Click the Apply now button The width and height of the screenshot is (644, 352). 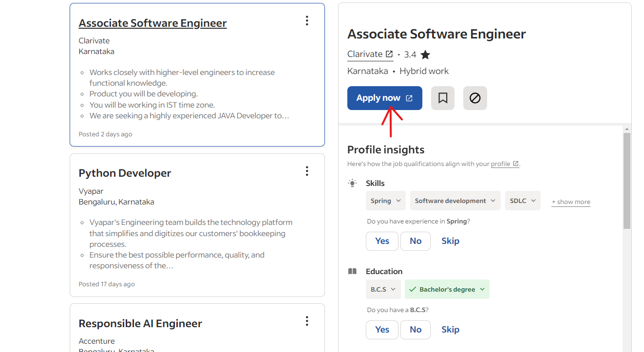(385, 98)
